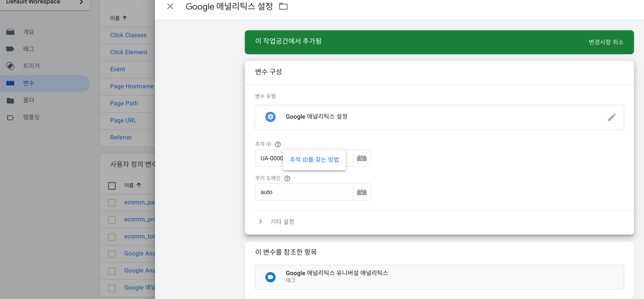Screen dimensions: 644x299
Task: Open the Click Element built-in variable
Action: (x=129, y=52)
